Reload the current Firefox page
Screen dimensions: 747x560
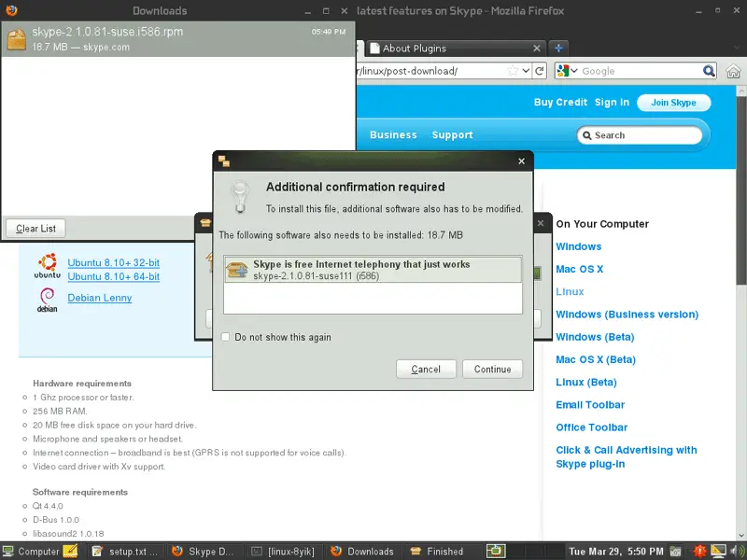point(540,71)
